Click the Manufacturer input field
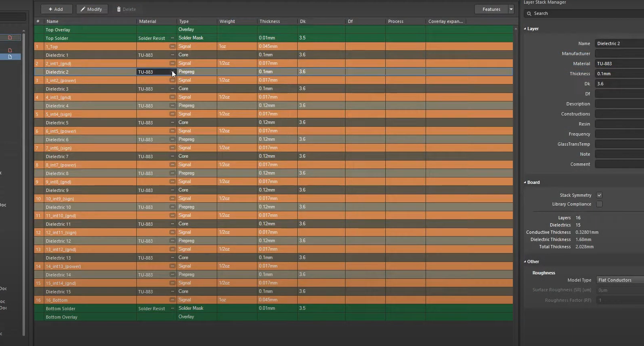The width and height of the screenshot is (644, 346). (x=619, y=54)
